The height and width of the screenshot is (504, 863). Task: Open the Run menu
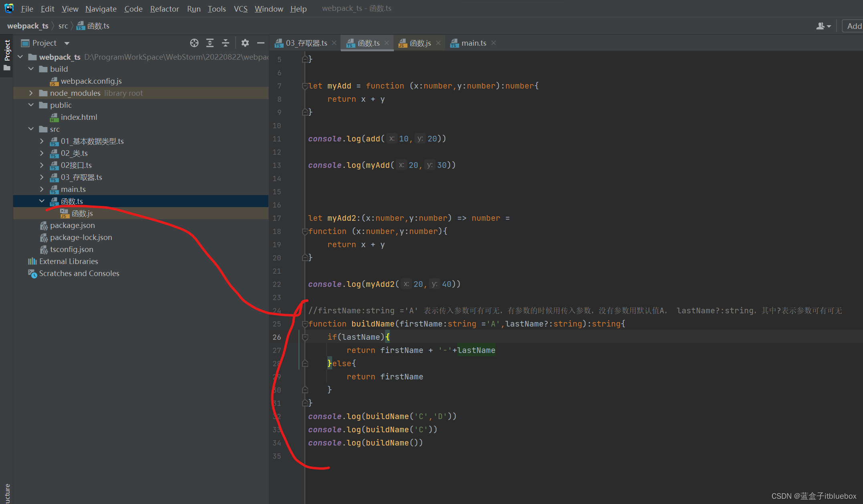[x=194, y=9]
